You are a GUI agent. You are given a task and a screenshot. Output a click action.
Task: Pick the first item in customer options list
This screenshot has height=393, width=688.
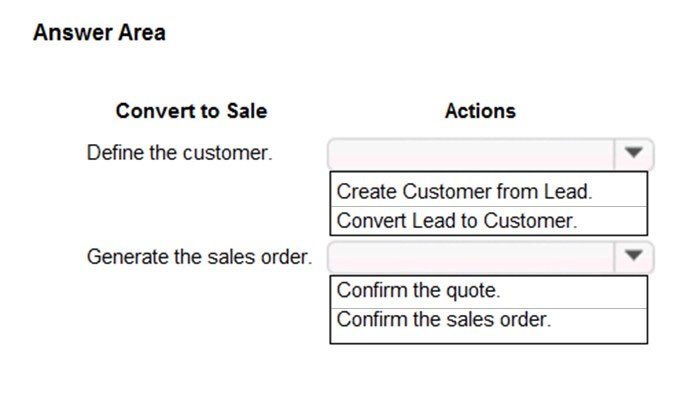point(488,191)
